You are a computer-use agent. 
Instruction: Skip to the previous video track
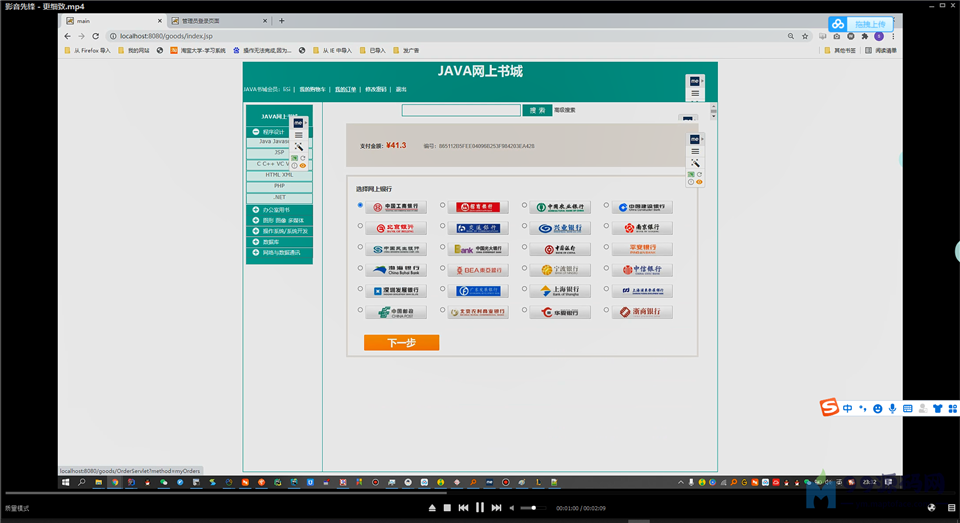[x=463, y=508]
